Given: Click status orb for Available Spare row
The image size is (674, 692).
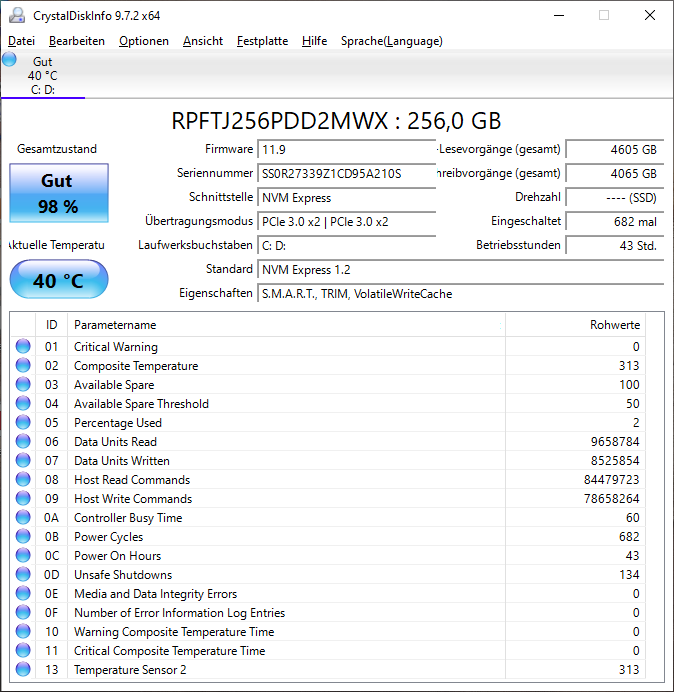Looking at the screenshot, I should click(23, 384).
